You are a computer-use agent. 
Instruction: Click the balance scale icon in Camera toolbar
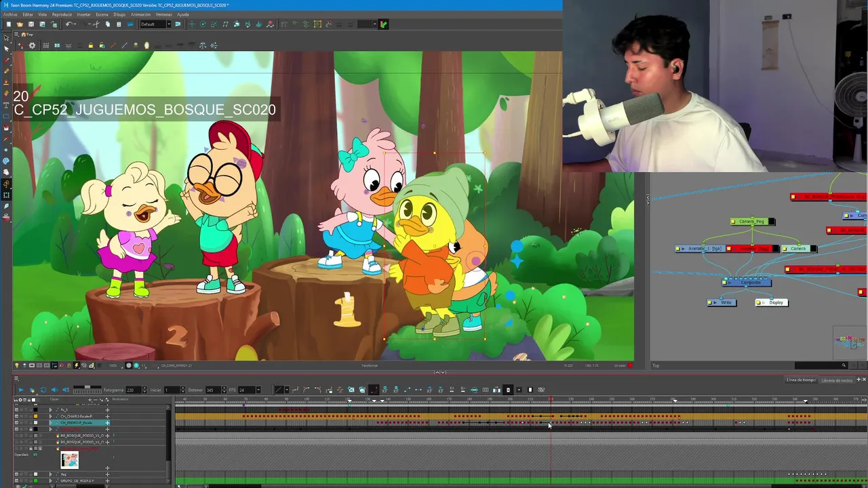point(202,45)
